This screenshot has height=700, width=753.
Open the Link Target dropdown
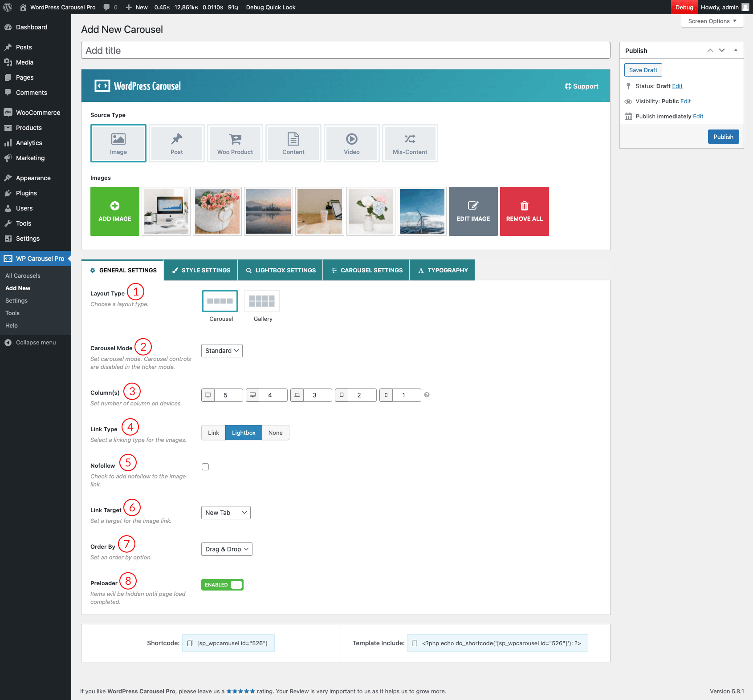coord(226,513)
